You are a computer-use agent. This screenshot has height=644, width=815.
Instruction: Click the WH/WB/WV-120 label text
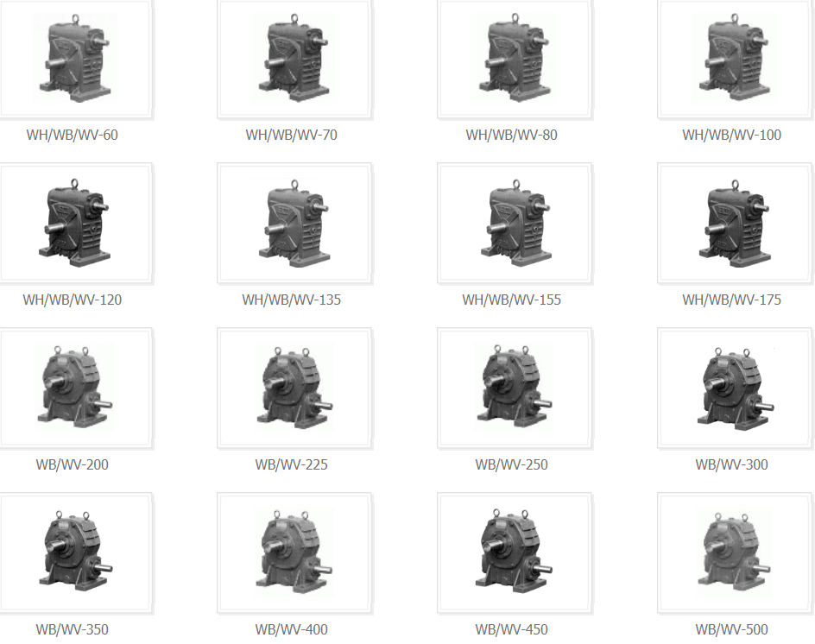(73, 300)
